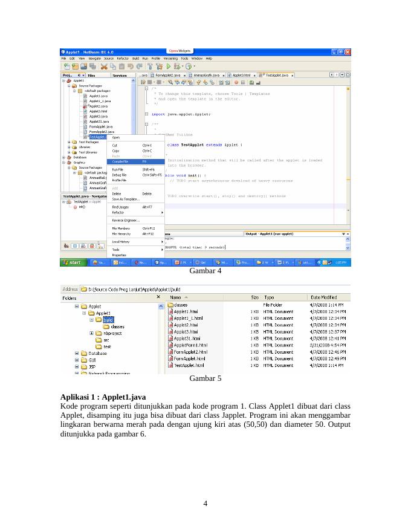This screenshot has width=411, height=532.
Task: Select the src folder in Folders tree
Action: click(106, 340)
